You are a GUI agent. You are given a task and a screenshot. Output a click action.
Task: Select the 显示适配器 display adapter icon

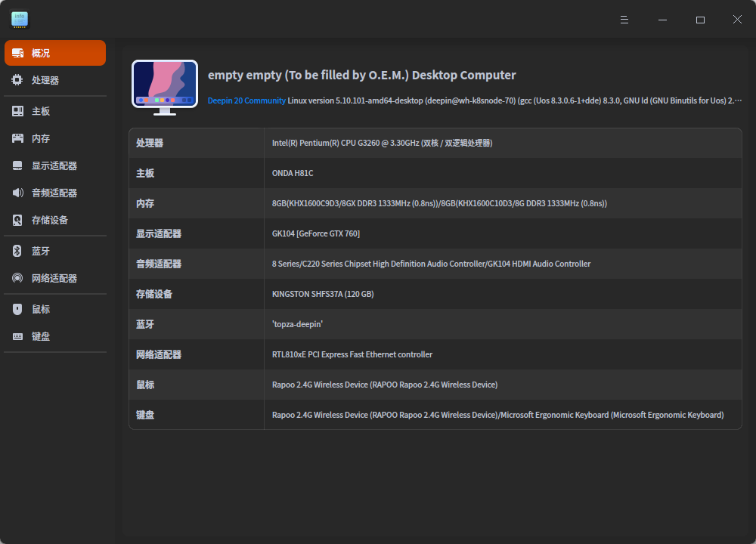[x=17, y=165]
